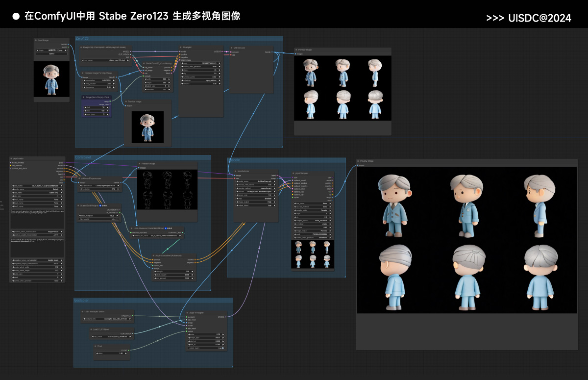Collapse the AIO Aux Preprocessor node
Image resolution: width=588 pixels, height=380 pixels.
80,178
